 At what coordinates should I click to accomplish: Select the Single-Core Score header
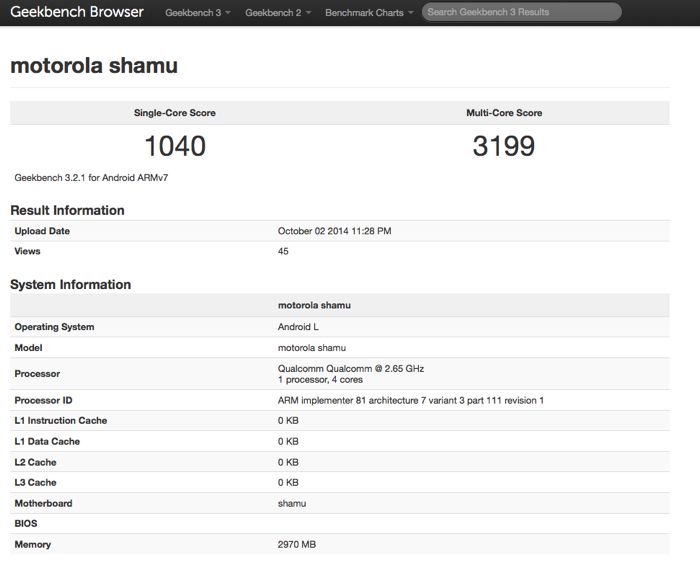click(175, 113)
